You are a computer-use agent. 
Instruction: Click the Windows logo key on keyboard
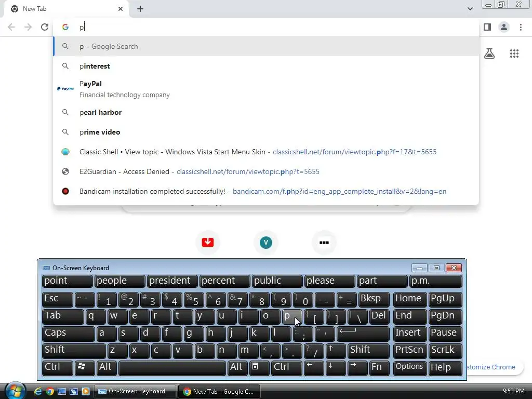85,368
